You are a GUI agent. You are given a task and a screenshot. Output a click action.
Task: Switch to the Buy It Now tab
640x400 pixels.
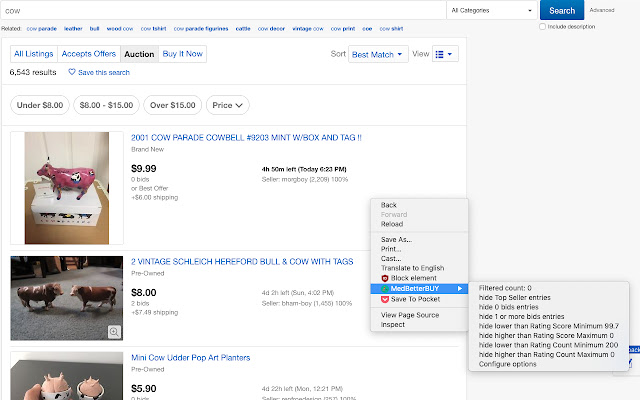[182, 54]
